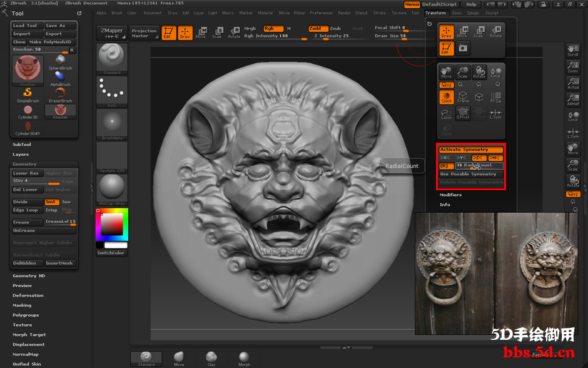Image resolution: width=588 pixels, height=368 pixels.
Task: Expand the SubTool section
Action: coord(22,145)
